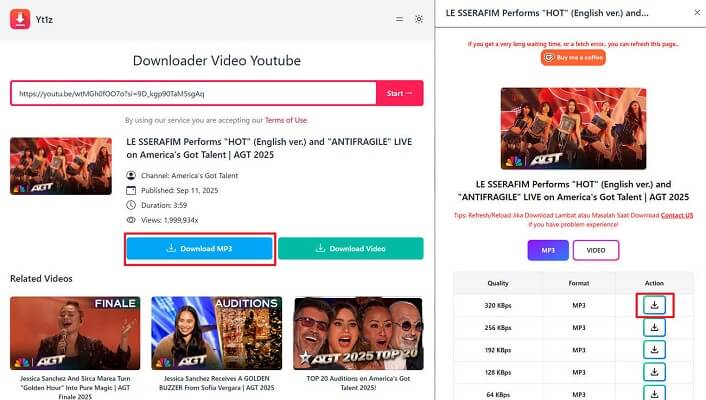
Task: Open the Contact US link
Action: [677, 215]
